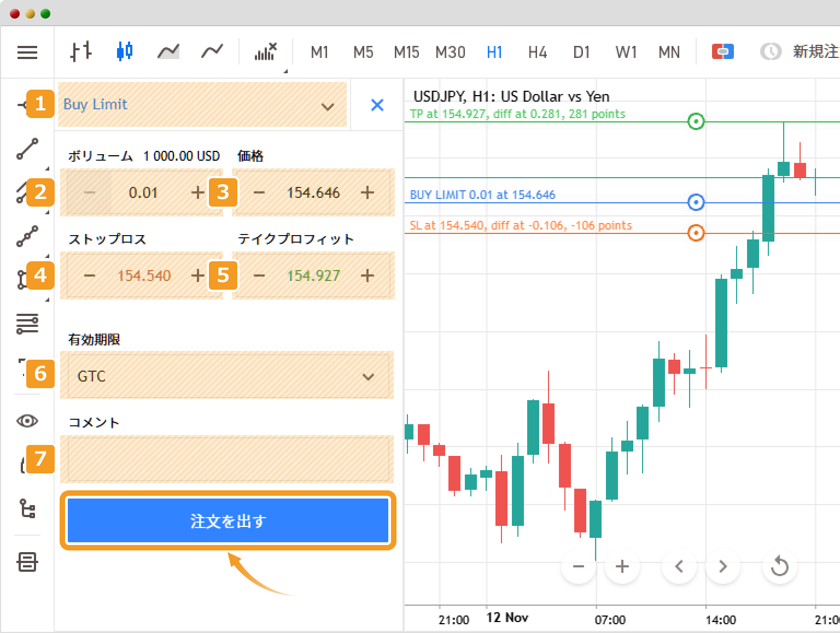Click the new order clock icon
Viewport: 840px width, 633px height.
tap(771, 52)
